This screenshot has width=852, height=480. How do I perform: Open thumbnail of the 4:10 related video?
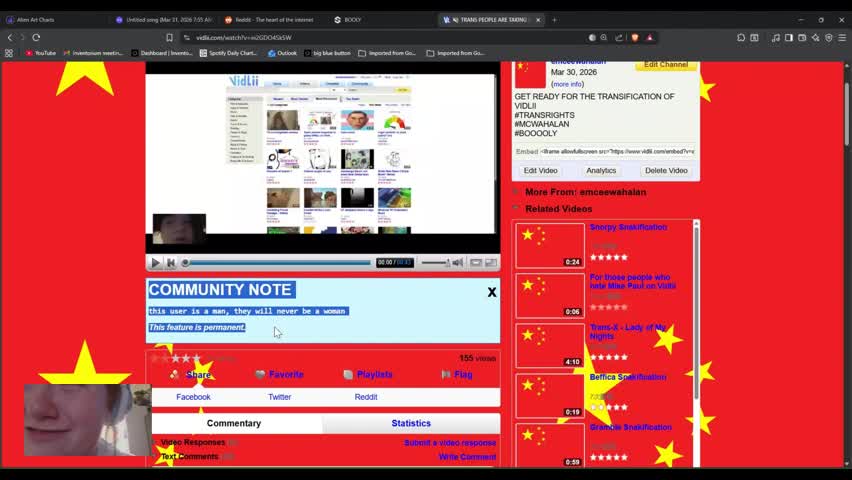tap(550, 346)
